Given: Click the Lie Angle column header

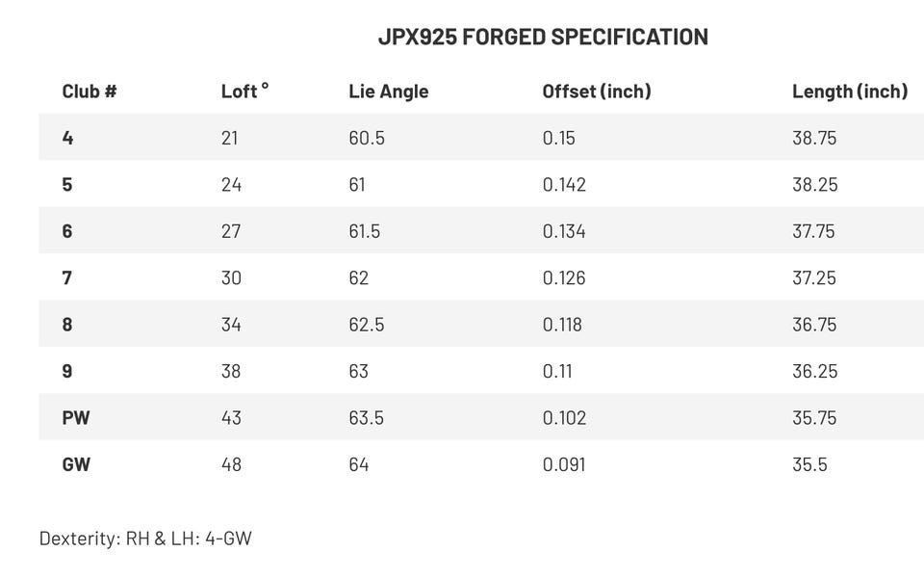Looking at the screenshot, I should coord(388,92).
